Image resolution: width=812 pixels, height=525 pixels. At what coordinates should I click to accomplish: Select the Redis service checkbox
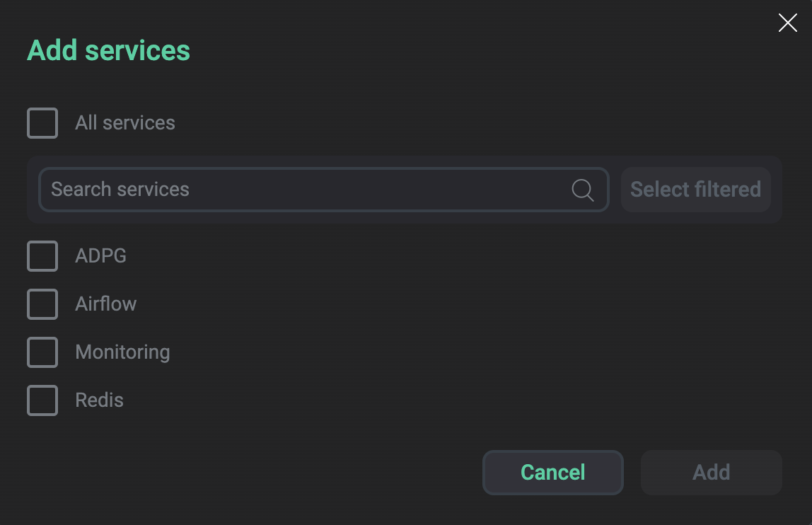coord(42,400)
